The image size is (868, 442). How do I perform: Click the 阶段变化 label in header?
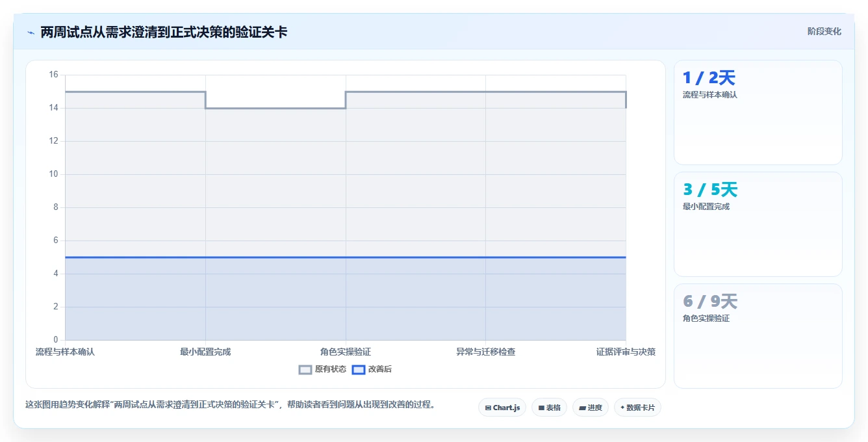[x=824, y=31]
